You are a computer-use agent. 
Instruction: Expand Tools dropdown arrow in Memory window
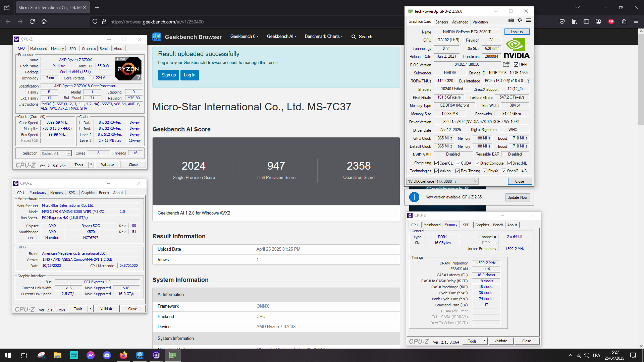pyautogui.click(x=484, y=341)
